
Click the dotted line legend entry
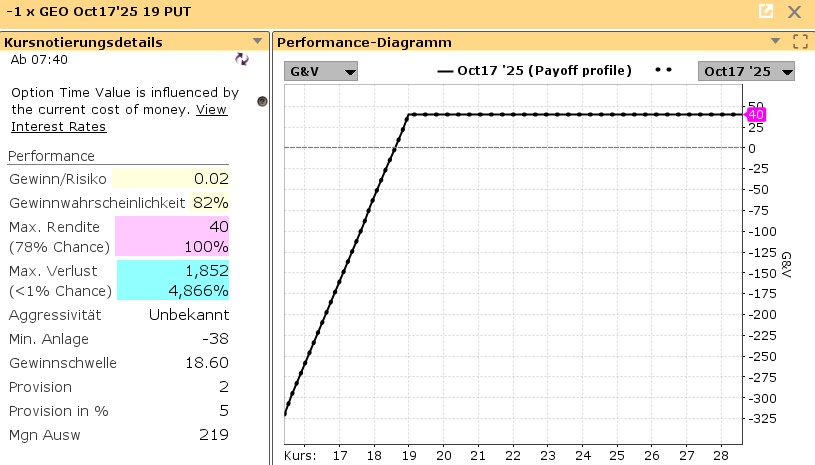(663, 70)
